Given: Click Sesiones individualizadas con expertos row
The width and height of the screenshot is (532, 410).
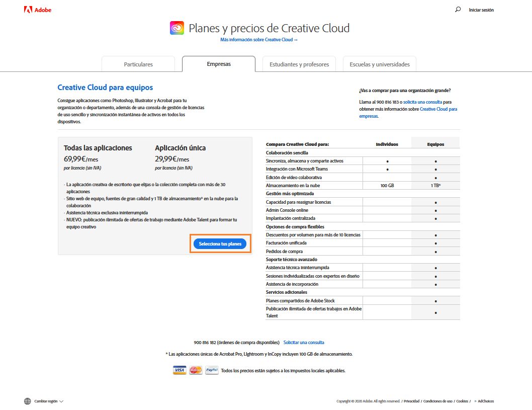Looking at the screenshot, I should point(363,276).
